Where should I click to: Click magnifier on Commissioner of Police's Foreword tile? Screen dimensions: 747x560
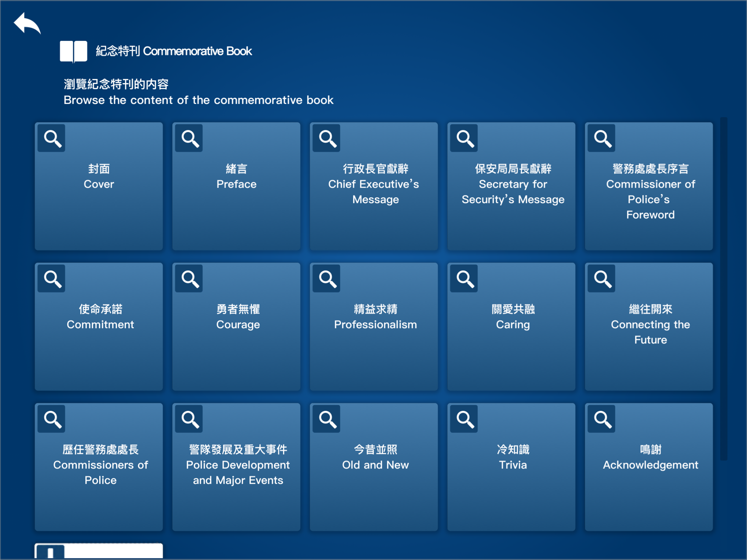pos(601,138)
